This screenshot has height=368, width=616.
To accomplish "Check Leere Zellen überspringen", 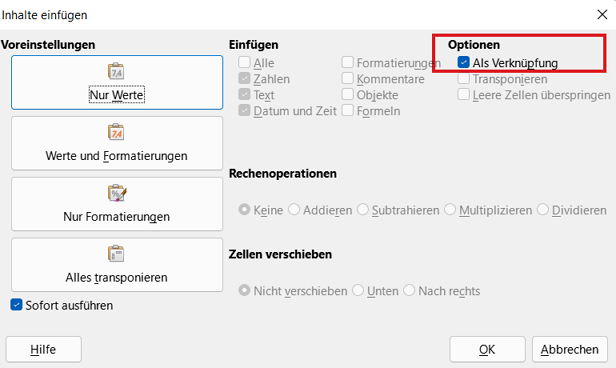I will [x=464, y=94].
